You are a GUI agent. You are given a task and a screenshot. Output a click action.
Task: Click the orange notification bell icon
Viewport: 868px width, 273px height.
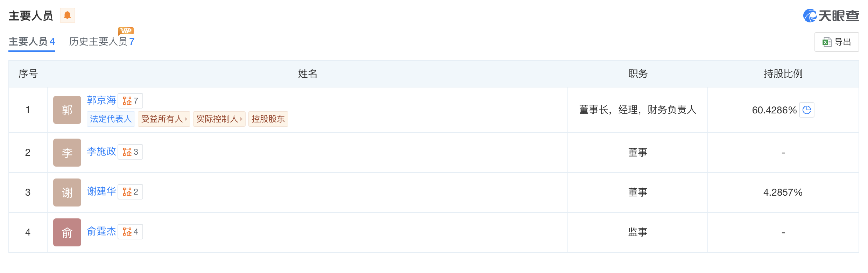(67, 15)
